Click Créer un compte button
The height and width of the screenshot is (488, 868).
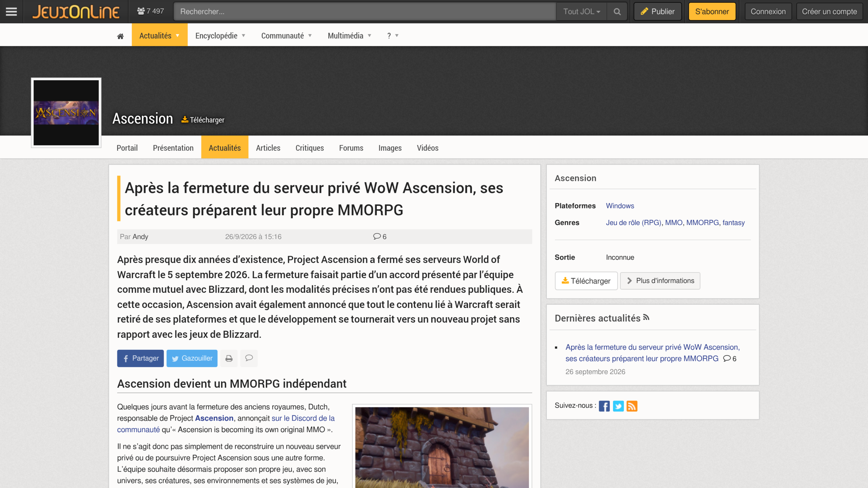(829, 12)
